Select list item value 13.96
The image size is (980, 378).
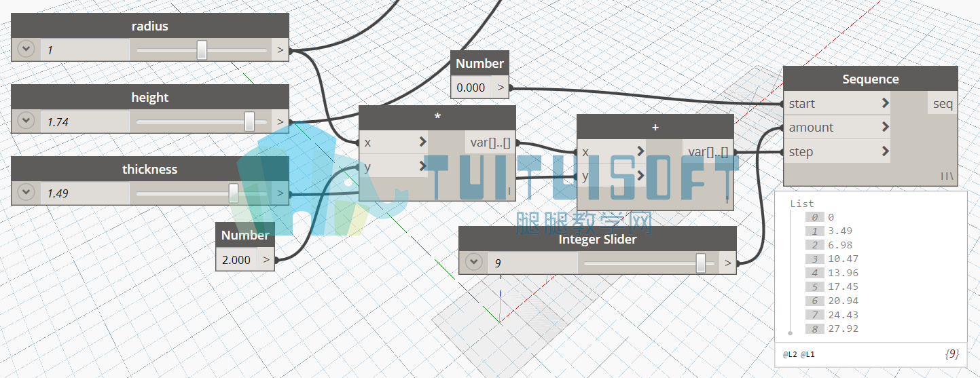(x=843, y=273)
